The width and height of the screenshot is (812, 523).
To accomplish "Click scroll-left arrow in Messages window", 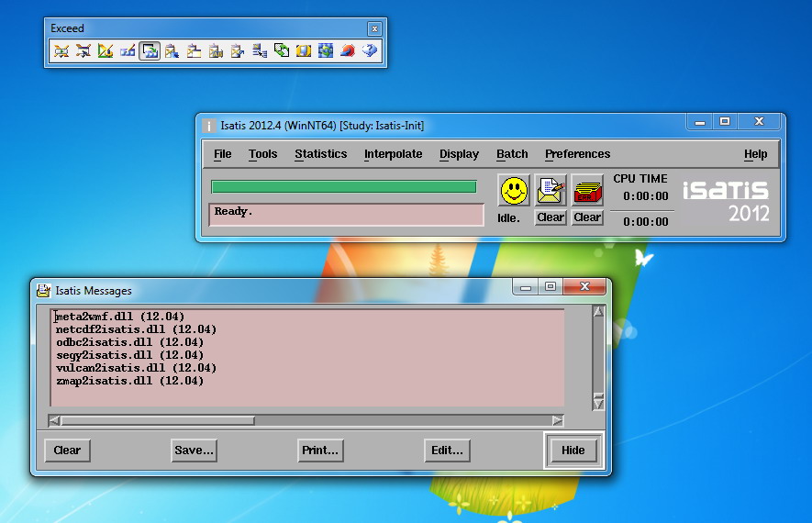I will 54,420.
